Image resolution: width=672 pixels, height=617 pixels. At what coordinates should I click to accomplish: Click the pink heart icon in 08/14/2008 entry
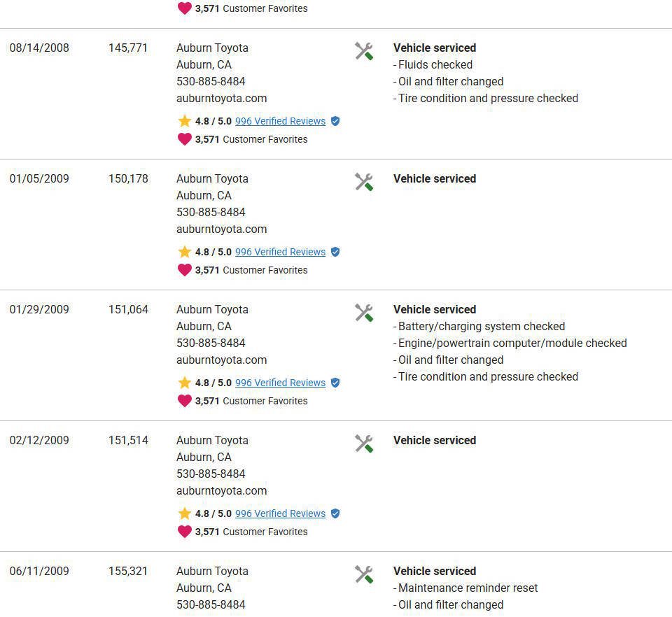(184, 139)
